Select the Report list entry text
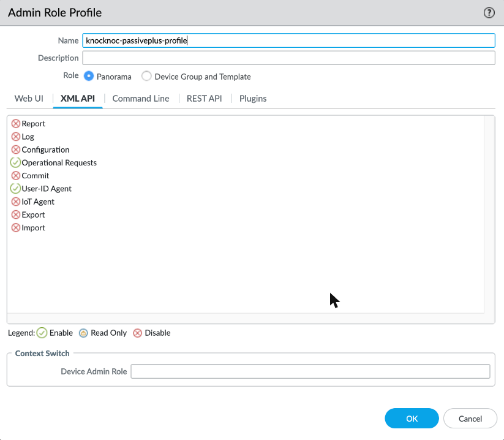This screenshot has width=504, height=440. tap(34, 124)
